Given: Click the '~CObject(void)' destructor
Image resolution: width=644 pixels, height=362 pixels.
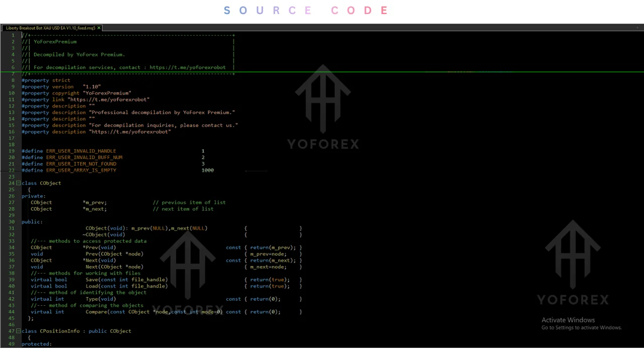Looking at the screenshot, I should point(104,235).
